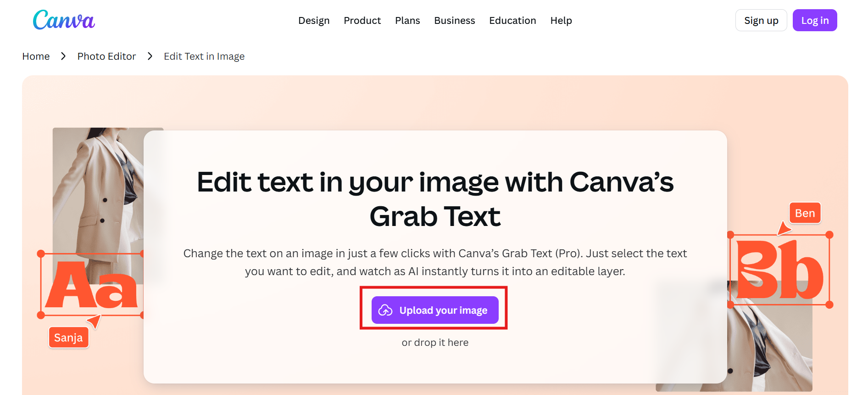
Task: Open the Help menu
Action: pos(561,20)
